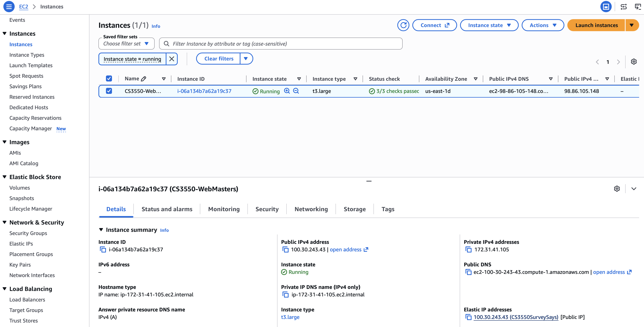Open address link for Public IPv4
This screenshot has width=644, height=327.
pyautogui.click(x=349, y=249)
